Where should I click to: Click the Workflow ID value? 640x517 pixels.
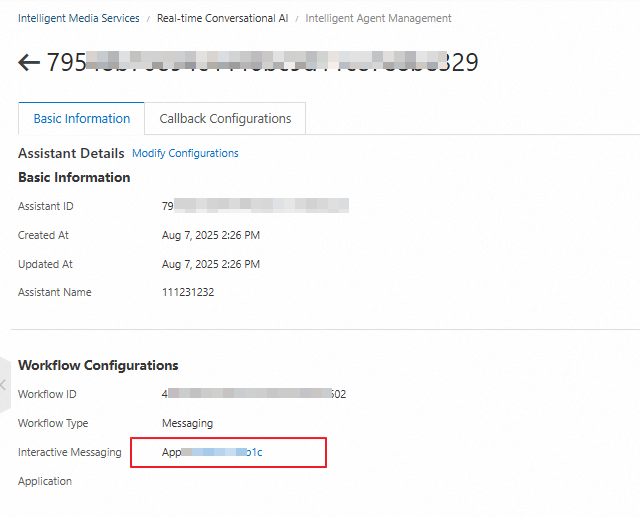[254, 394]
